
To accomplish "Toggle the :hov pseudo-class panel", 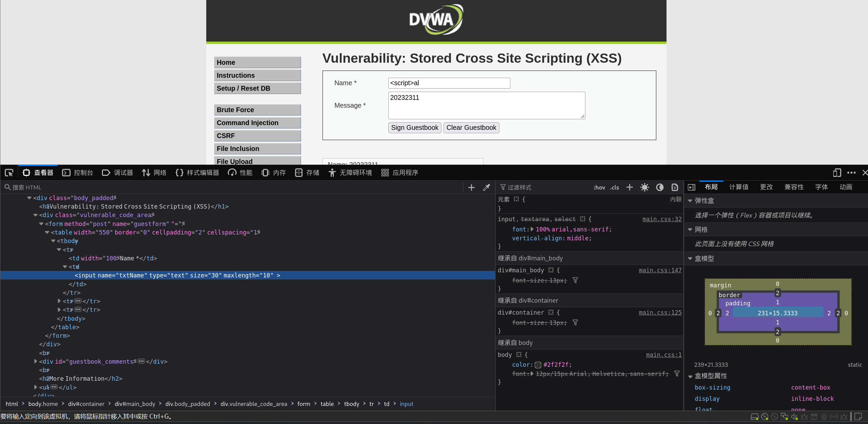I will point(599,187).
